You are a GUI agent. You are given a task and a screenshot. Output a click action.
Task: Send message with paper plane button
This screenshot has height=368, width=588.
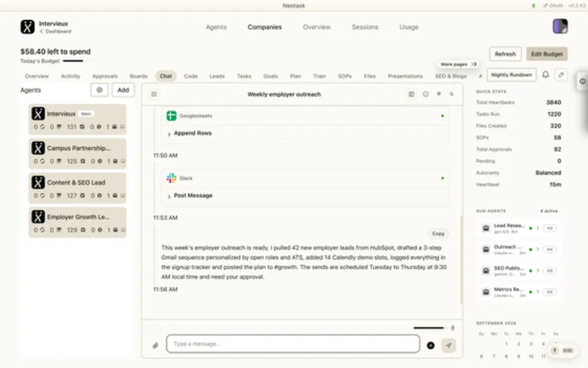(x=448, y=345)
